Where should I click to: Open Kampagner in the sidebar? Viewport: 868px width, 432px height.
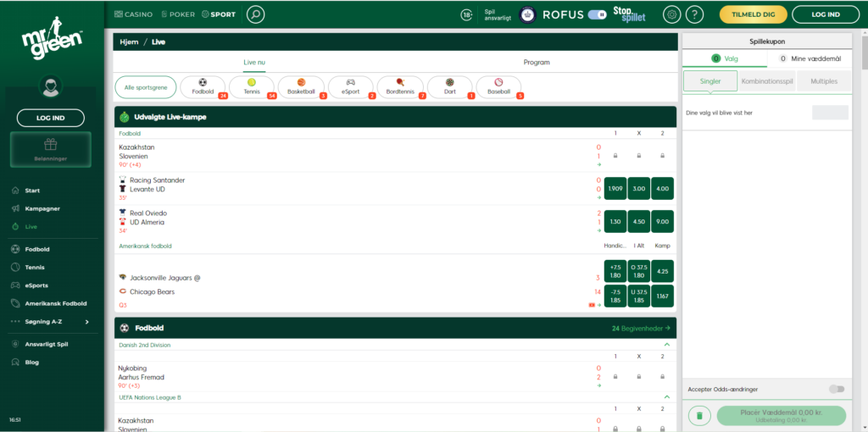(42, 208)
